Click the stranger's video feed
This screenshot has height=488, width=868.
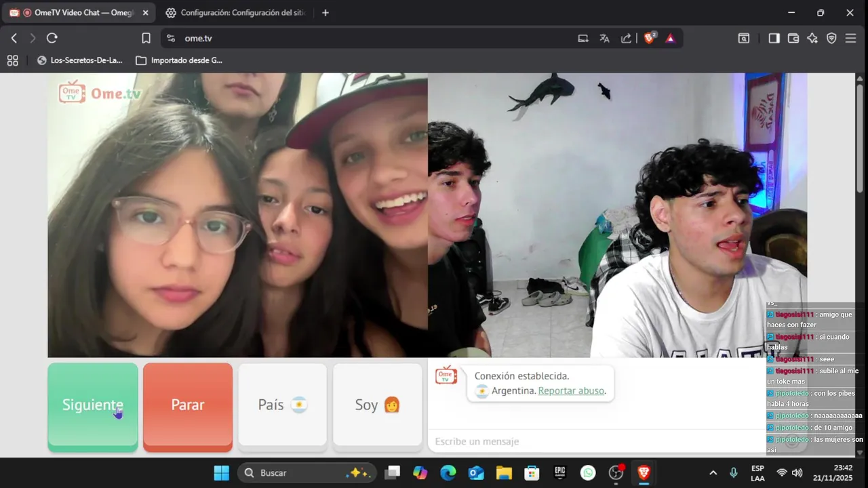(237, 215)
